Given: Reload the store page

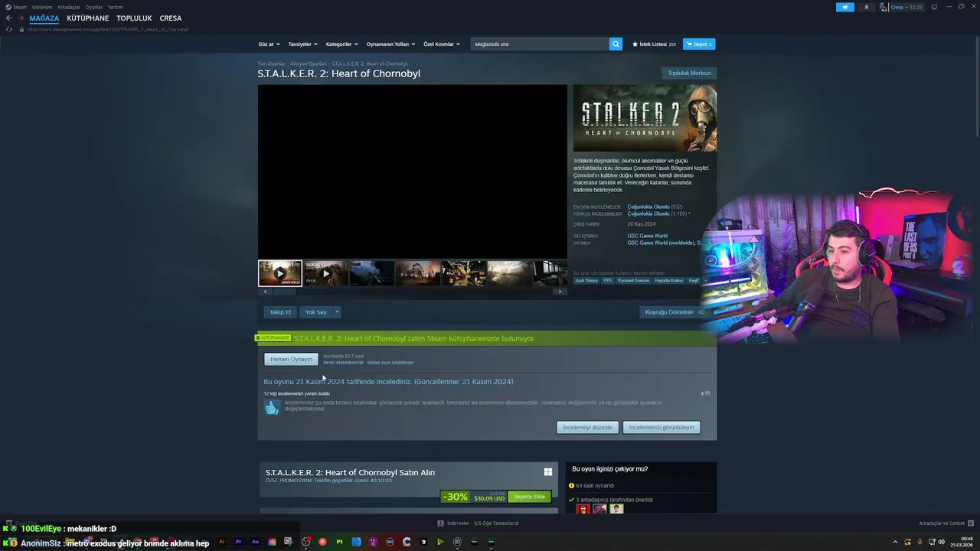Looking at the screenshot, I should [9, 29].
